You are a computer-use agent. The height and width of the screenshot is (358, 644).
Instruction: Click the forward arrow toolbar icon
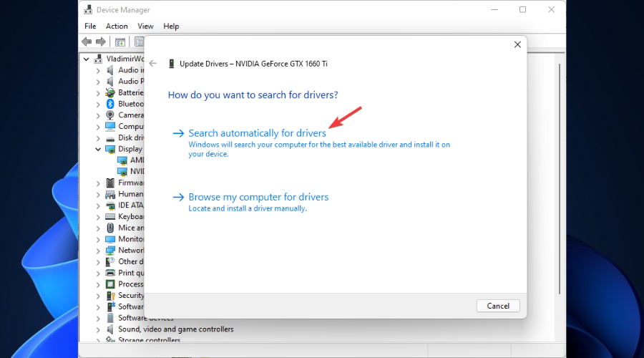coord(101,42)
